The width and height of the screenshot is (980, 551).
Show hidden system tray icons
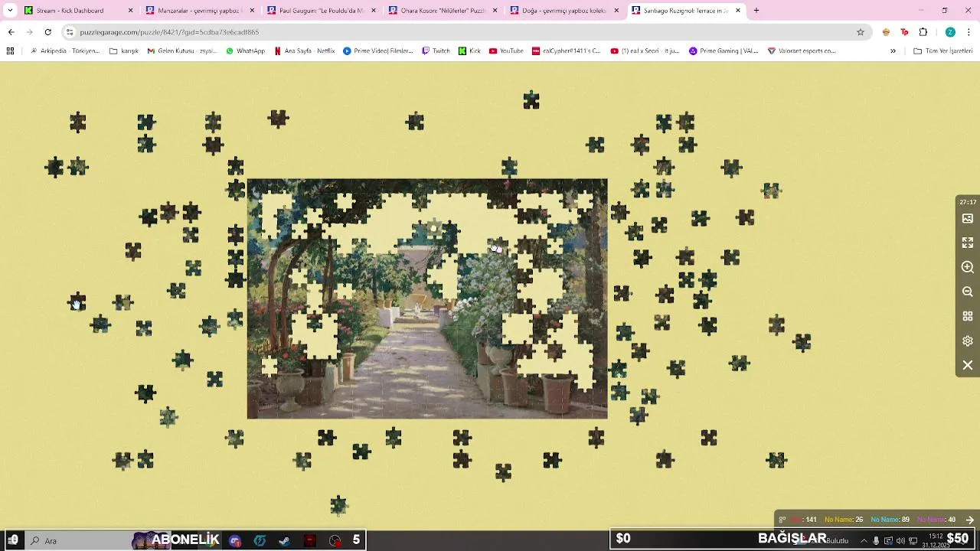(x=864, y=540)
